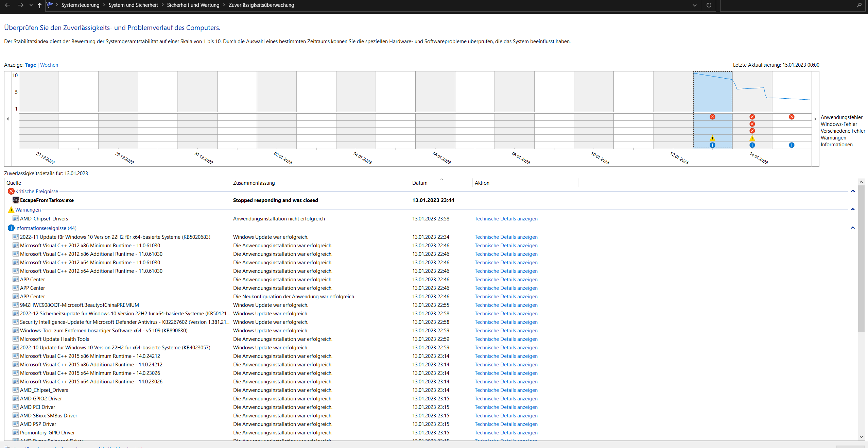Collapse the Kritische Ereignisse group

coord(852,191)
